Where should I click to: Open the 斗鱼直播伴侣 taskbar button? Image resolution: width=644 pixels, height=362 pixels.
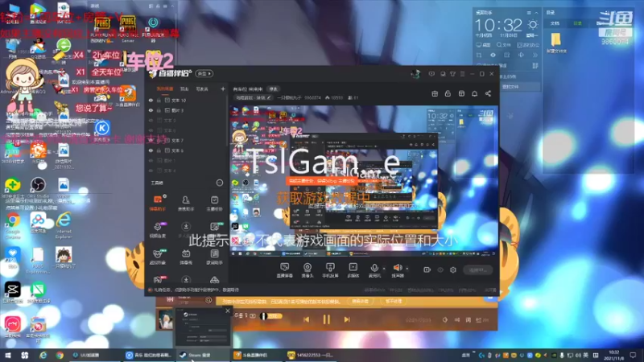coord(256,355)
